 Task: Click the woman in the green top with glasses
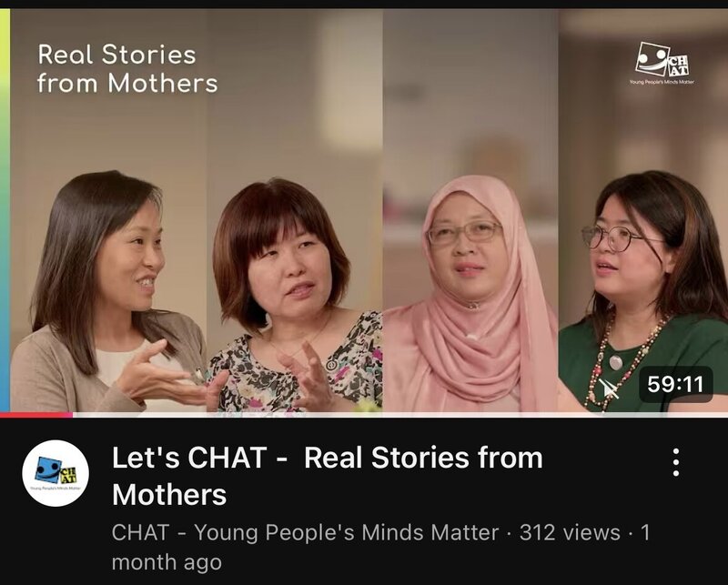click(x=645, y=291)
